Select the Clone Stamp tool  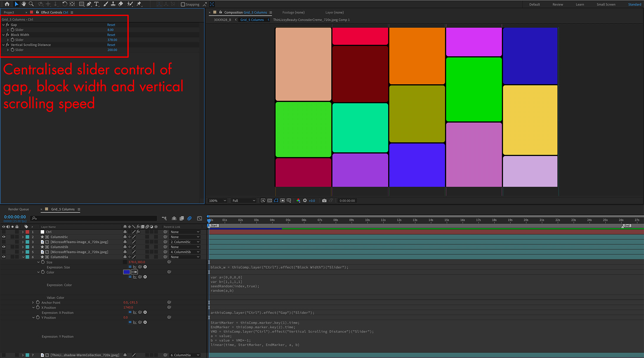(113, 4)
